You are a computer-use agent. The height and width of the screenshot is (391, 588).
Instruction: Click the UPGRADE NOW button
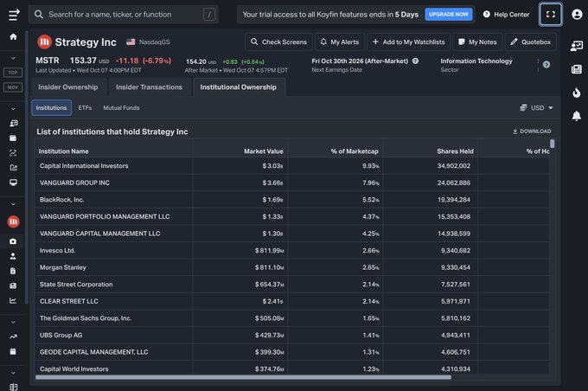click(x=449, y=14)
